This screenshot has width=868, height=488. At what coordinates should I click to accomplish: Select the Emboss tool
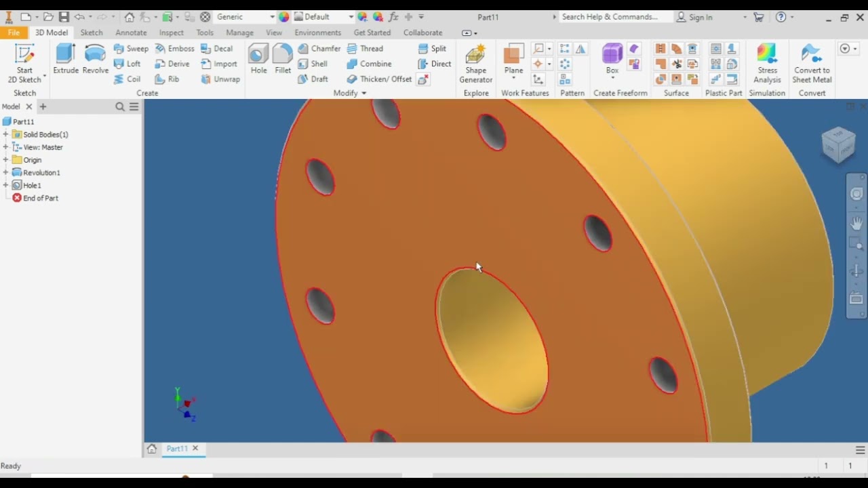coord(174,49)
